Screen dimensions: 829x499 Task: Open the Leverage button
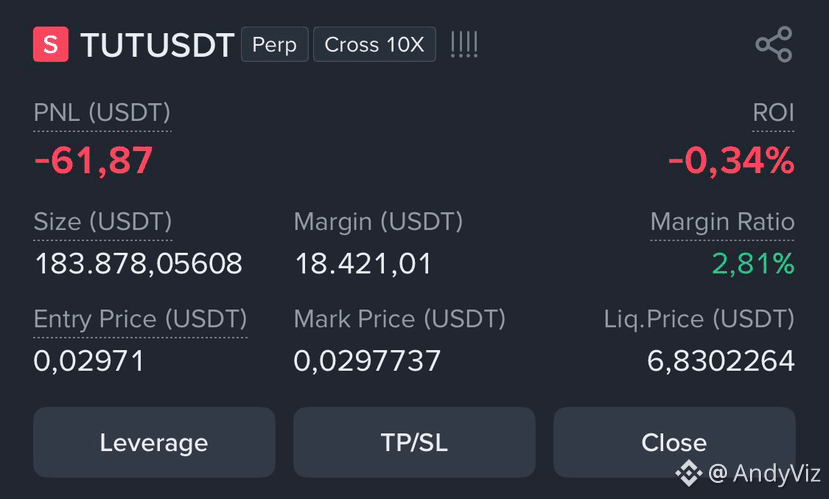click(154, 442)
